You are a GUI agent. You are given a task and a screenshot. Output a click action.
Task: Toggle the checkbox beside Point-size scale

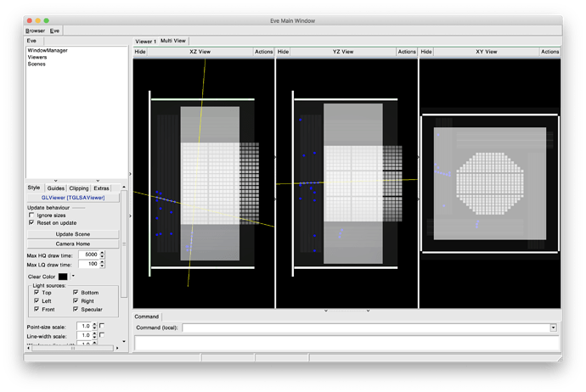coord(102,326)
